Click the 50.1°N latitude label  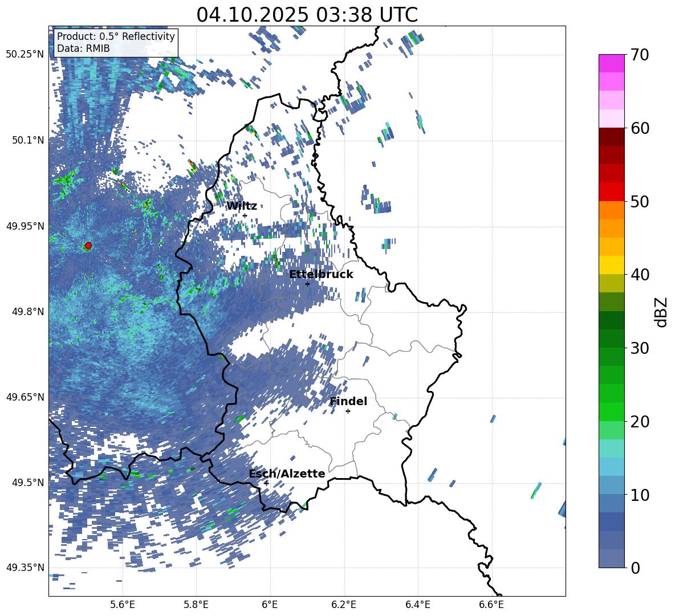[x=28, y=140]
